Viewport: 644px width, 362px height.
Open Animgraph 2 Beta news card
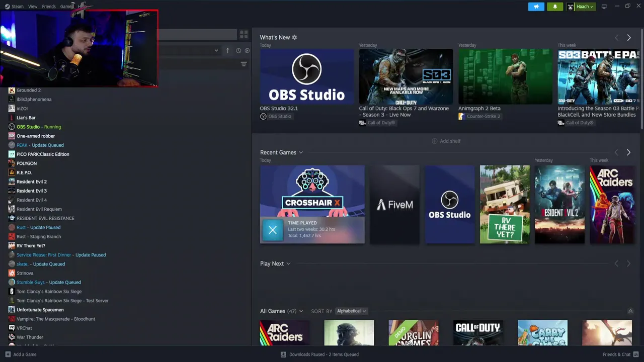pyautogui.click(x=505, y=76)
